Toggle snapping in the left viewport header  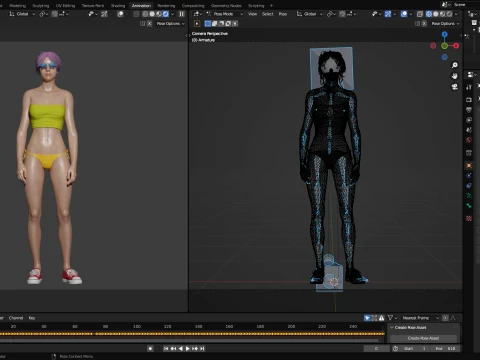click(x=55, y=14)
